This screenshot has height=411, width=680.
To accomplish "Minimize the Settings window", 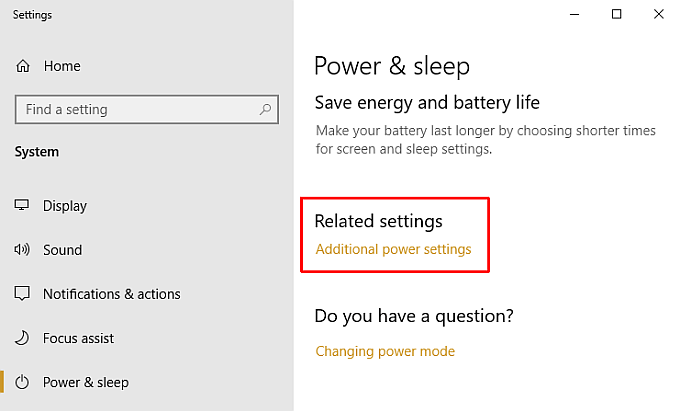I will click(x=575, y=14).
